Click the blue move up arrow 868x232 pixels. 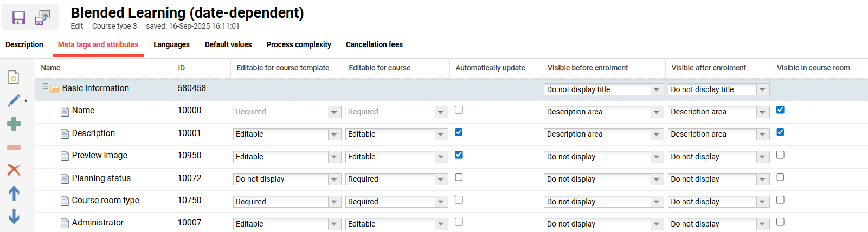[x=14, y=193]
